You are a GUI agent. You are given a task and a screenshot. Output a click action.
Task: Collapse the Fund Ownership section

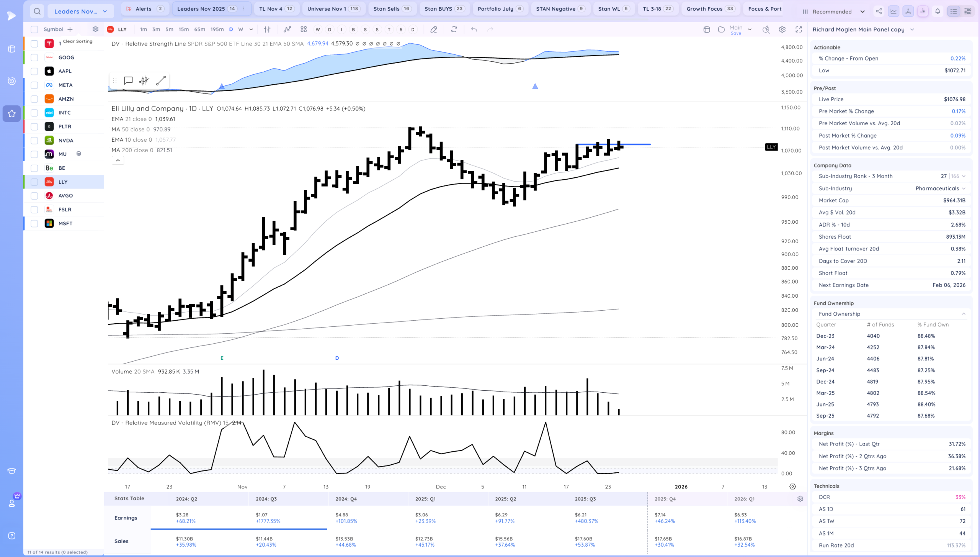[964, 314]
